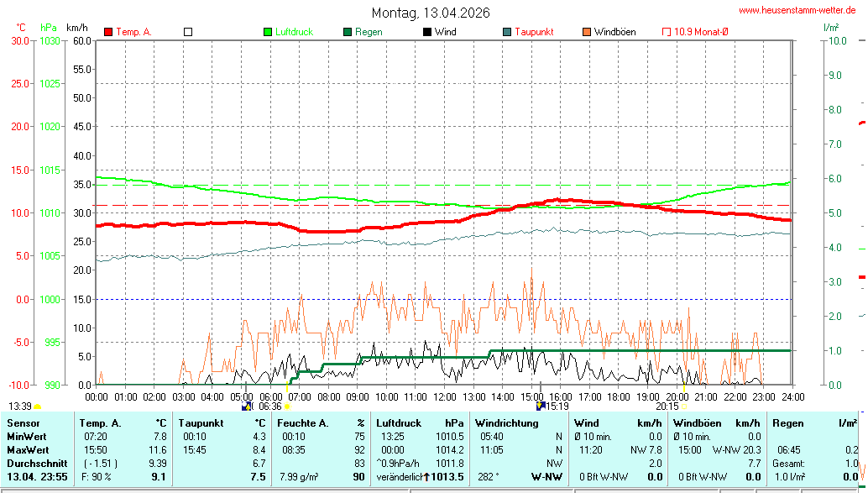The height and width of the screenshot is (493, 868).
Task: Click the rising pressure arrow beside 1013.5
Action: click(x=426, y=477)
